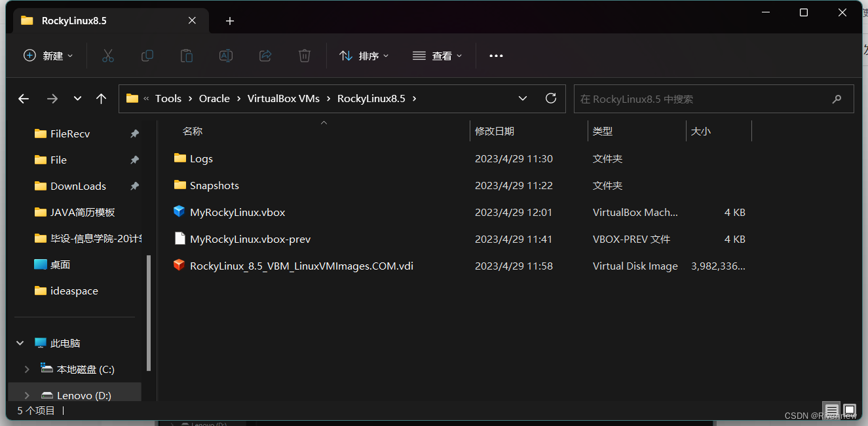Select MyRockyLinux.vbox-prev file name
868x426 pixels.
pyautogui.click(x=250, y=239)
